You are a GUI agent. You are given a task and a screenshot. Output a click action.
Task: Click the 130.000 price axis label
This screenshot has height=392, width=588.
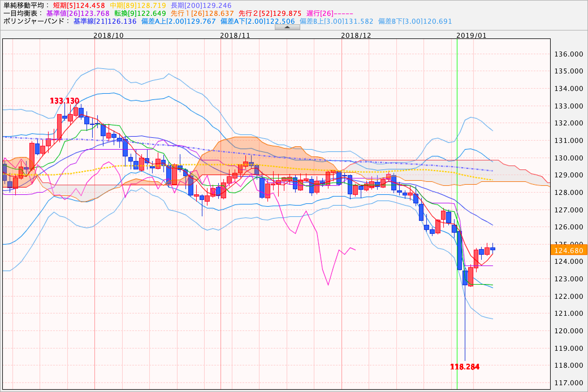[569, 158]
